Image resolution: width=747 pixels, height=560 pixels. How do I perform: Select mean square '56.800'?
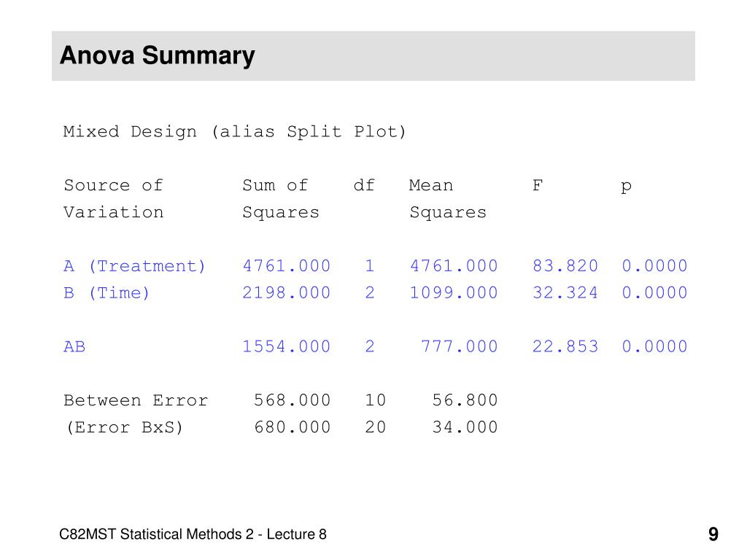(x=465, y=400)
